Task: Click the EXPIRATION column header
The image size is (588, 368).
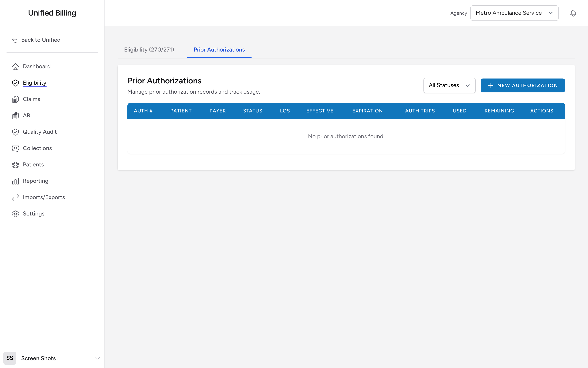Action: pos(368,111)
